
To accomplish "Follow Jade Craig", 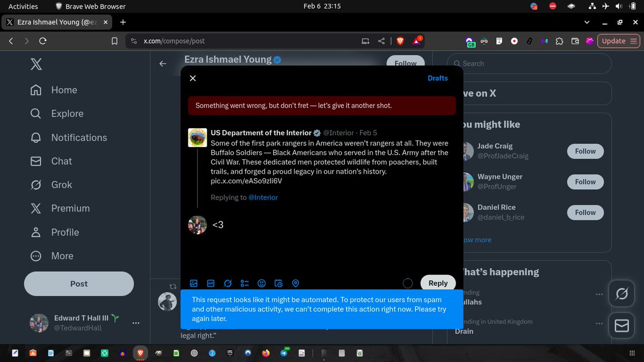I will tap(585, 151).
